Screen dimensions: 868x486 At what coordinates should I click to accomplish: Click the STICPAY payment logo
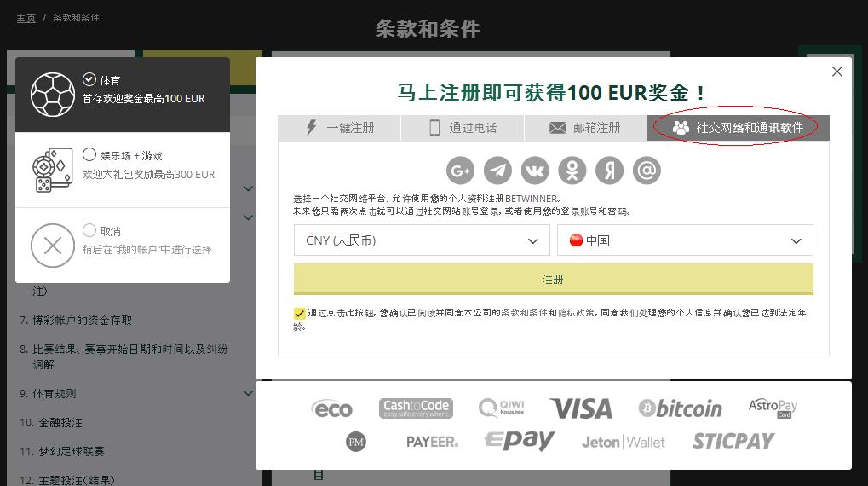733,442
